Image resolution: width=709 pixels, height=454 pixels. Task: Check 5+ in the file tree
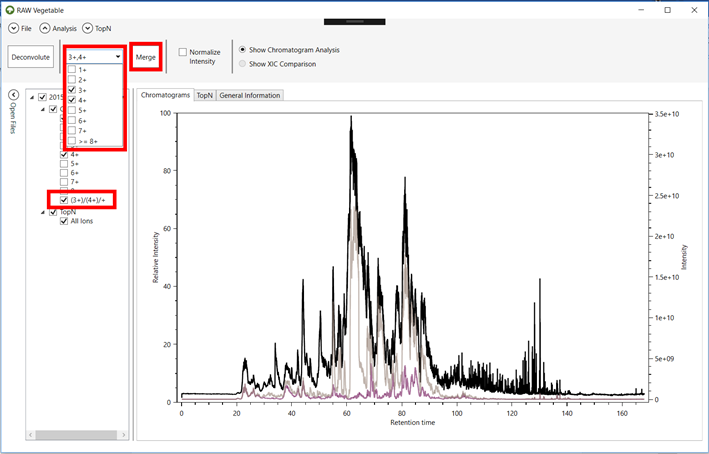[x=64, y=164]
